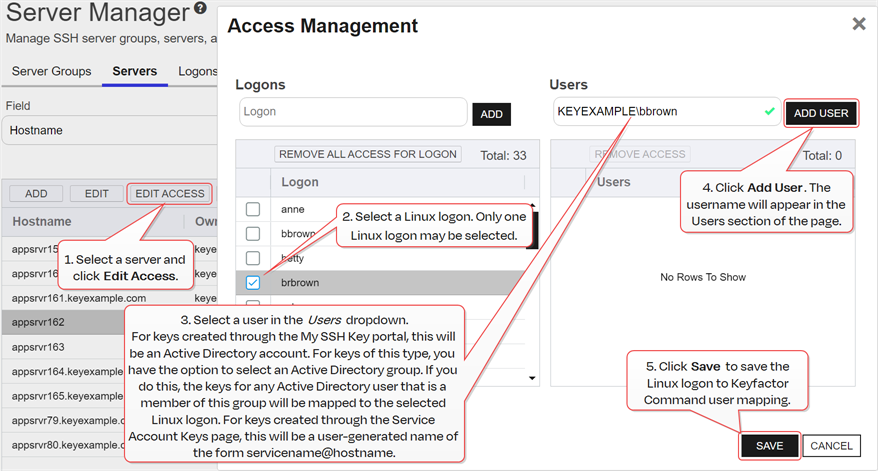Viewport: 878px width, 471px height.
Task: Uncheck the brbrown logon checkbox
Action: coord(253,283)
